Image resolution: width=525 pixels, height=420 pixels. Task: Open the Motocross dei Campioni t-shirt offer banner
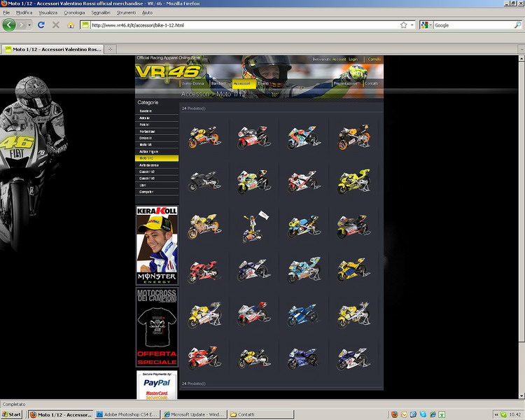coord(157,327)
